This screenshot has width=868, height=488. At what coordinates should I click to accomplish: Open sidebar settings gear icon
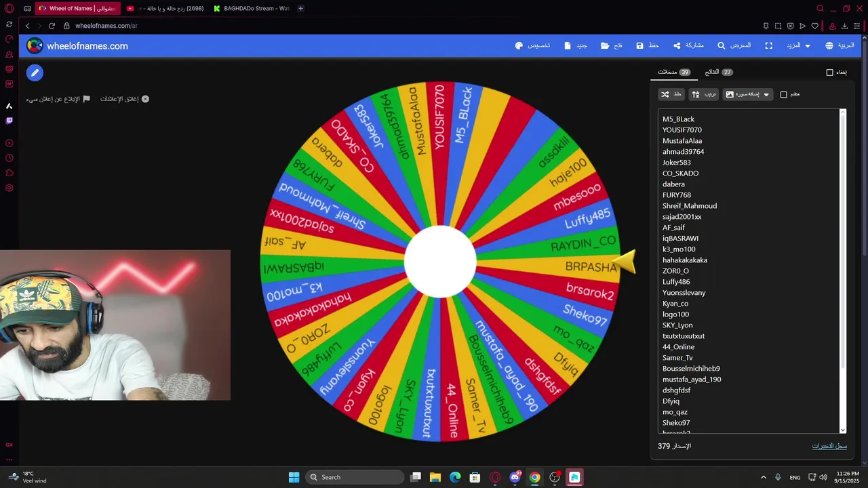[x=9, y=188]
